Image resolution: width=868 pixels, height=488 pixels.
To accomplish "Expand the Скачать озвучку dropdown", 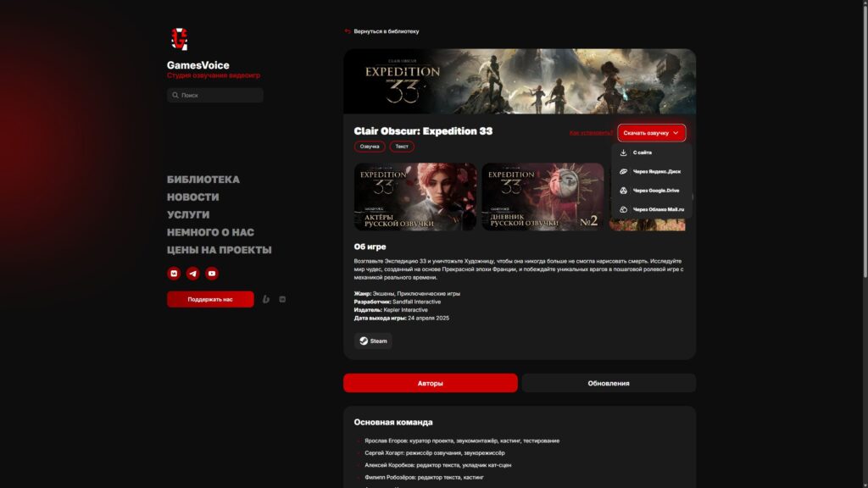I will click(652, 133).
